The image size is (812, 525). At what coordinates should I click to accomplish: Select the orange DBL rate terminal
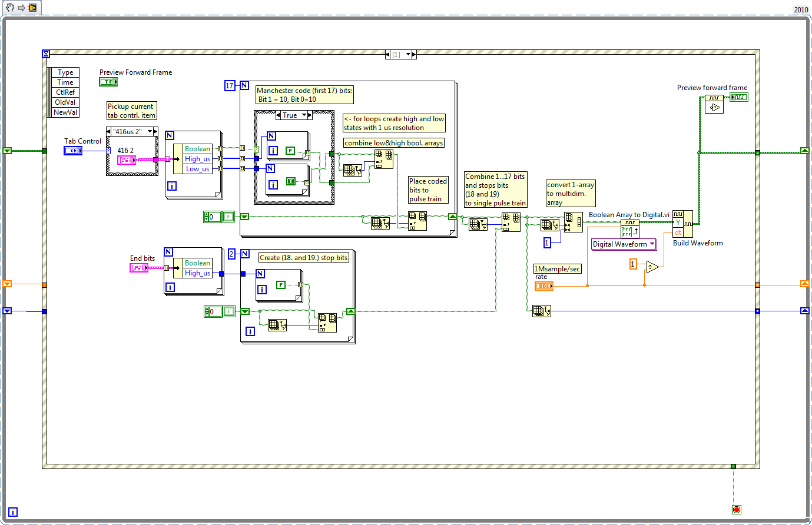click(544, 286)
